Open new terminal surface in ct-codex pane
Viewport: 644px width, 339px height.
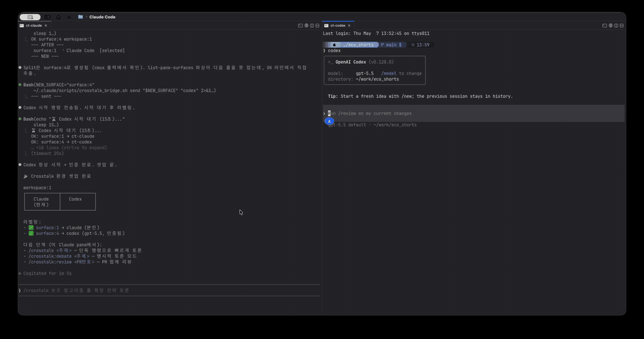(604, 26)
